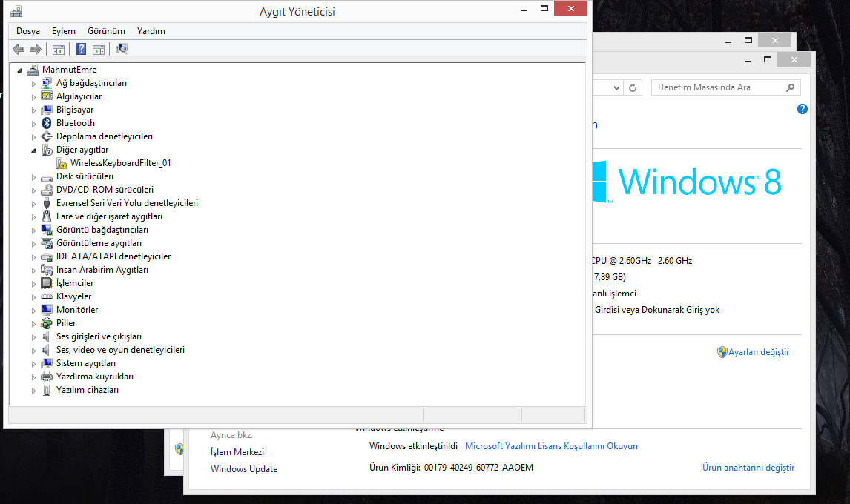
Task: Expand the Bilgisayar category
Action: [x=33, y=110]
